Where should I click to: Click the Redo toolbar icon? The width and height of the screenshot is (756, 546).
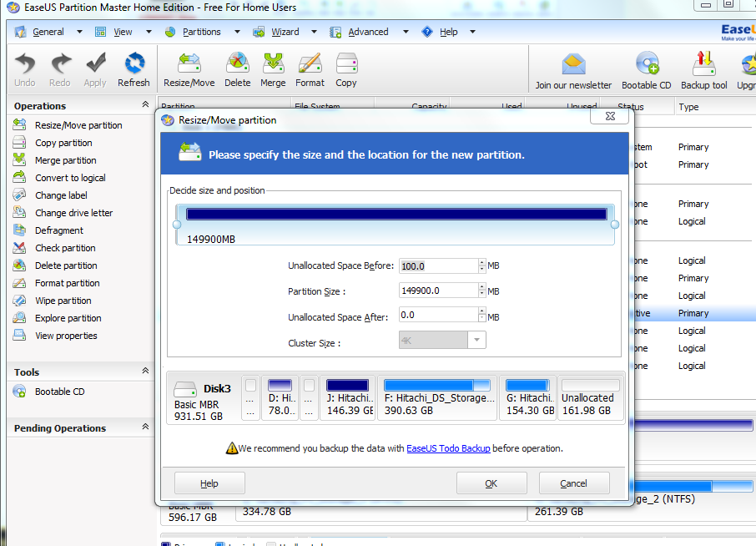click(x=60, y=70)
